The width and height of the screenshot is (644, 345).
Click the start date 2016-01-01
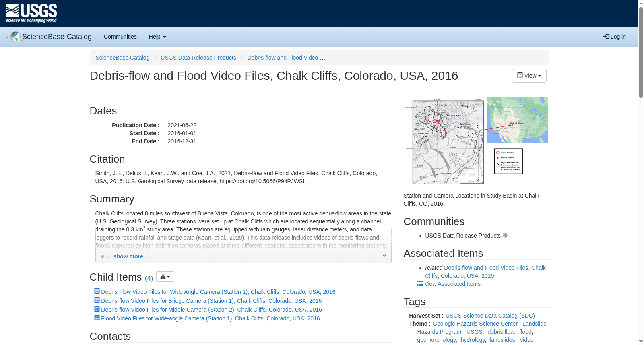pyautogui.click(x=182, y=133)
